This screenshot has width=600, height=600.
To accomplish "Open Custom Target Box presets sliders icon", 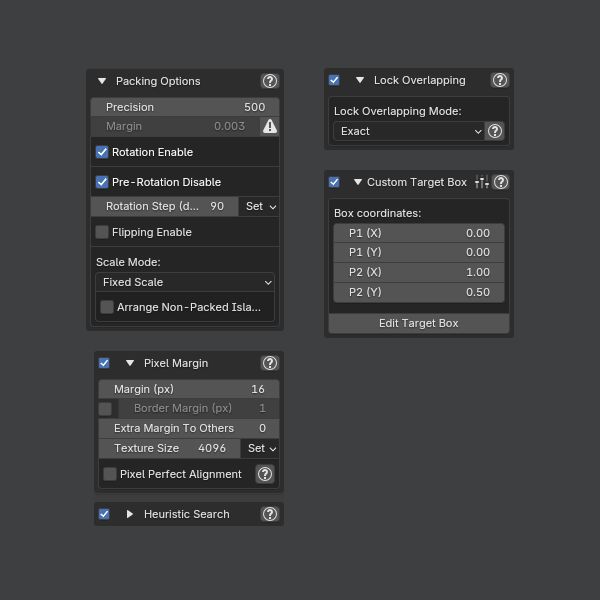I will point(482,182).
